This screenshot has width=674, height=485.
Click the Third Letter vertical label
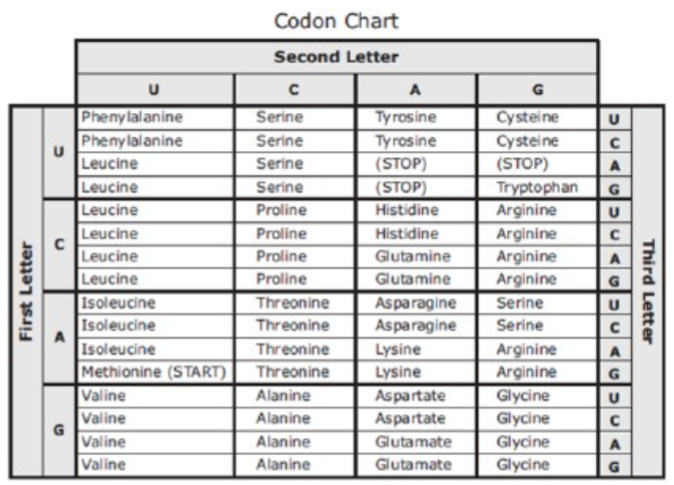coord(648,292)
